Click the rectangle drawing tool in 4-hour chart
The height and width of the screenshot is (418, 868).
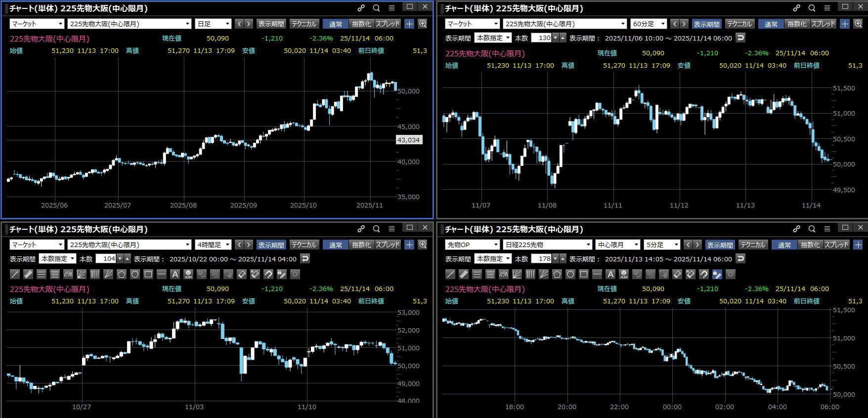point(148,274)
